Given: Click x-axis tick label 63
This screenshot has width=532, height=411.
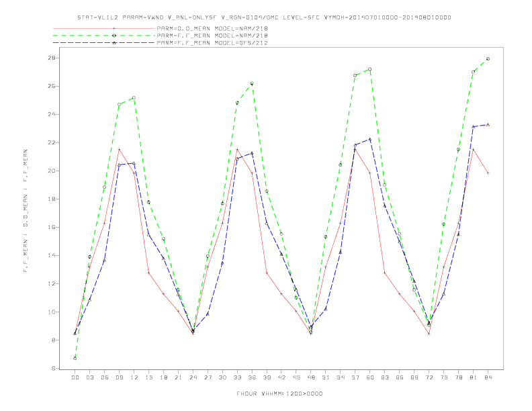Looking at the screenshot, I should [385, 377].
